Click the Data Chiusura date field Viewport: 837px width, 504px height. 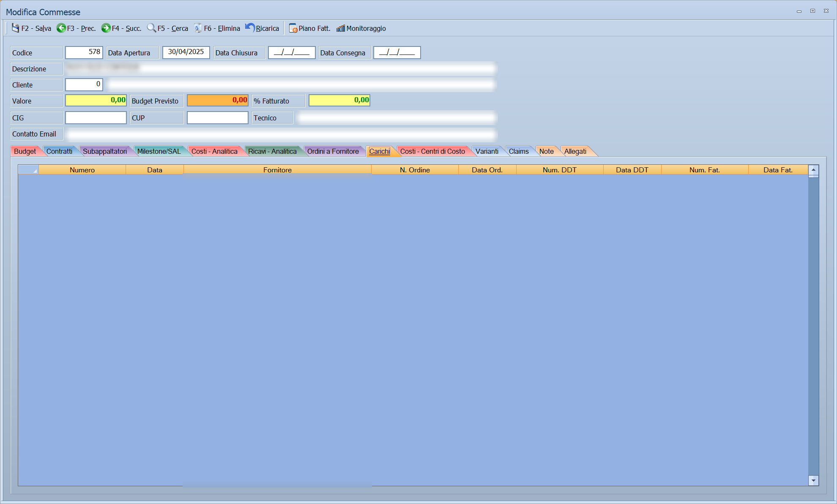click(x=292, y=52)
